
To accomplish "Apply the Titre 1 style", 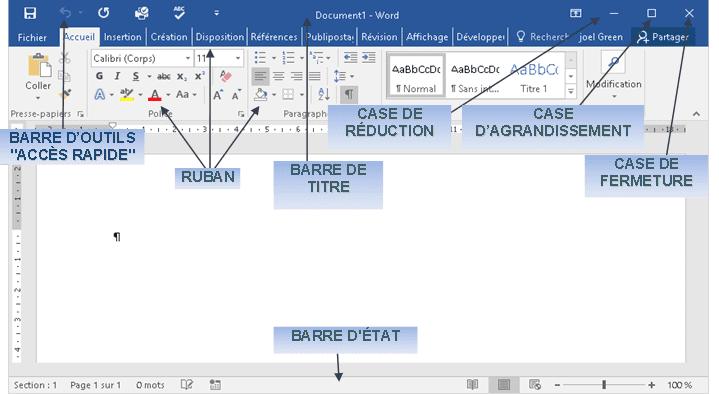I will click(534, 77).
